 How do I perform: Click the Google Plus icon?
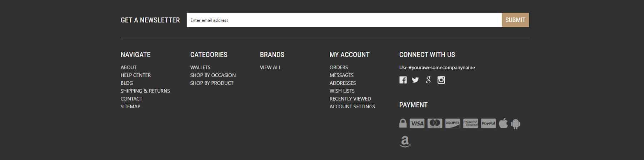[x=428, y=80]
